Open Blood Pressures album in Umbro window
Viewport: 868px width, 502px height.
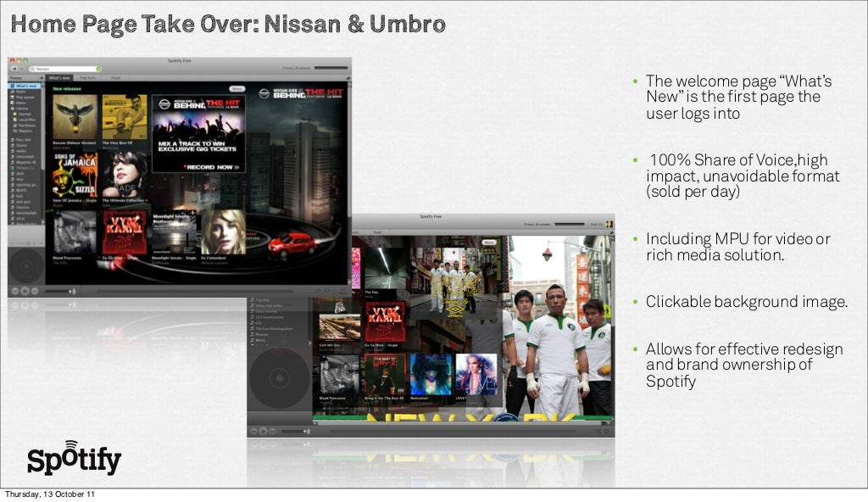point(339,375)
